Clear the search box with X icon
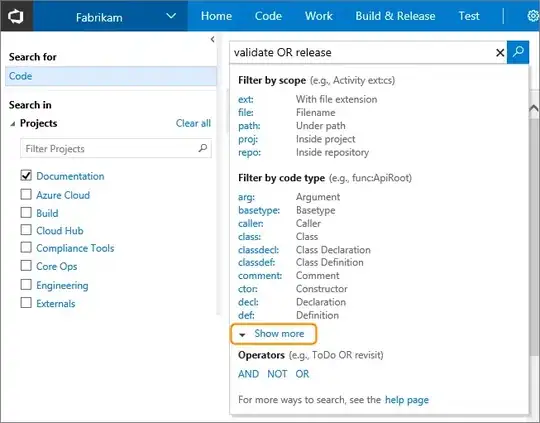The width and height of the screenshot is (540, 423). tap(500, 53)
